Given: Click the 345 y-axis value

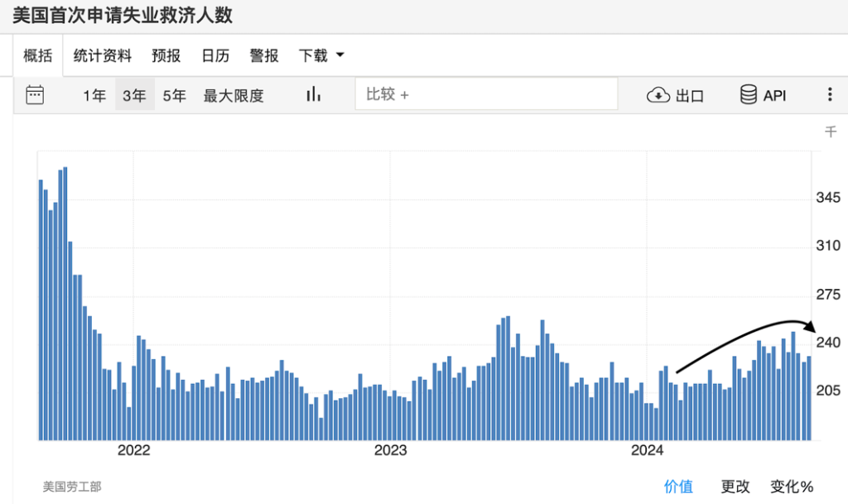Looking at the screenshot, I should (x=828, y=198).
